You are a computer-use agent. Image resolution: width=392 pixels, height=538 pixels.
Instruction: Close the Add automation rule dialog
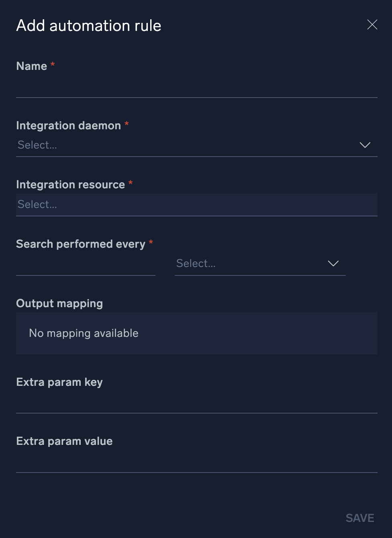click(x=372, y=25)
